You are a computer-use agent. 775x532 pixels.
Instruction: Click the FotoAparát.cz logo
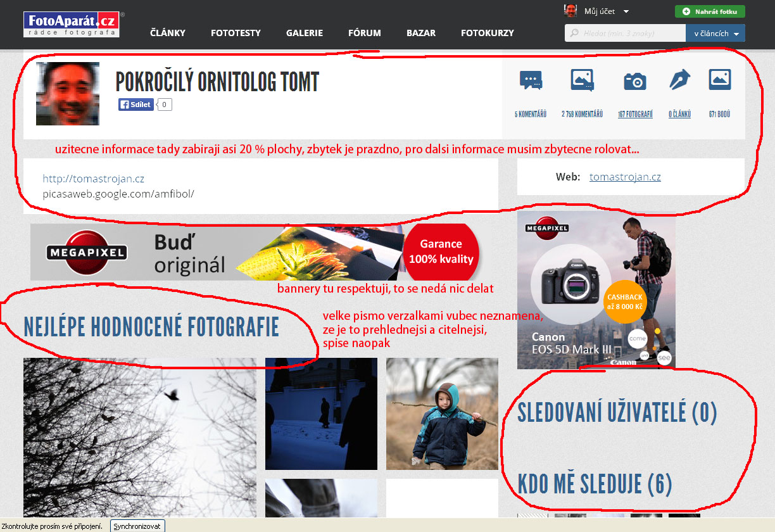click(x=71, y=24)
